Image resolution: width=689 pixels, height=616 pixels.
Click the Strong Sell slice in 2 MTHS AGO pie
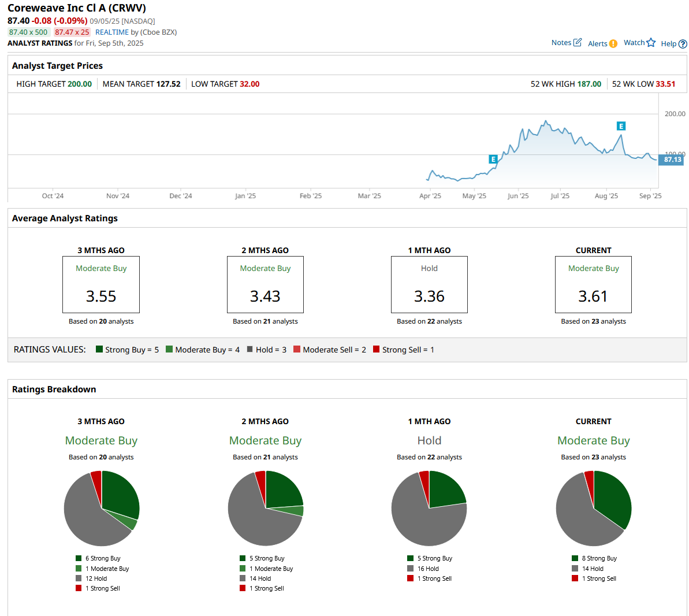261,481
